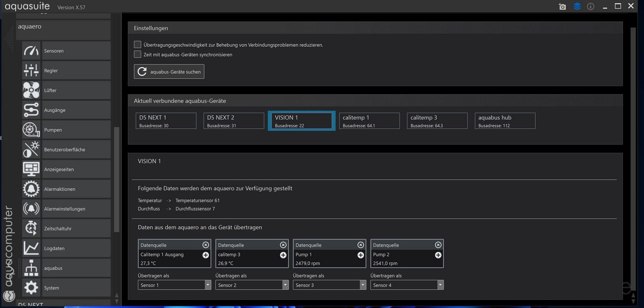Screen dimensions: 644x308
Task: Click Aktuell verbundene aquabus-Geräte header
Action: coord(375,101)
